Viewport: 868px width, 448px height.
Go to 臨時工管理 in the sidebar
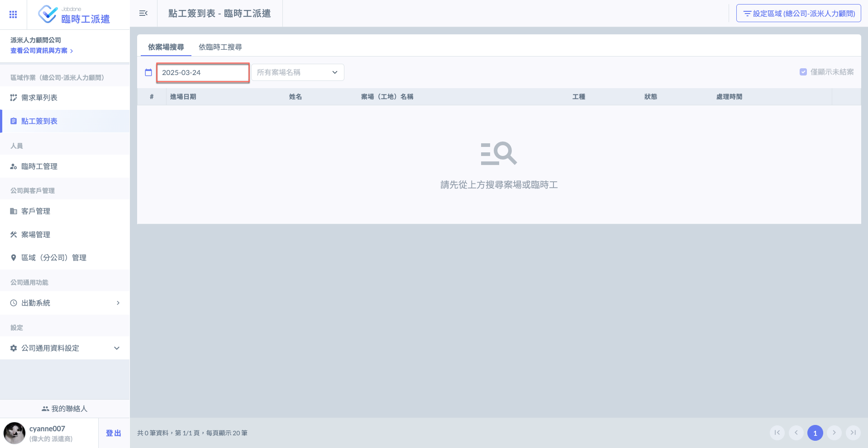click(x=65, y=166)
